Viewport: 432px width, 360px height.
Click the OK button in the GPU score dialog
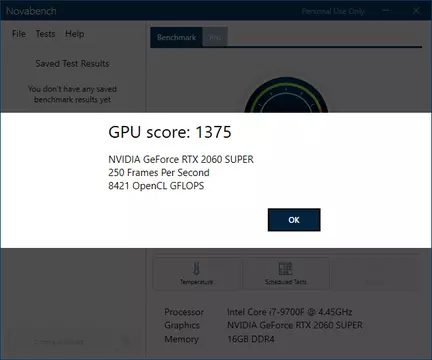click(x=294, y=220)
